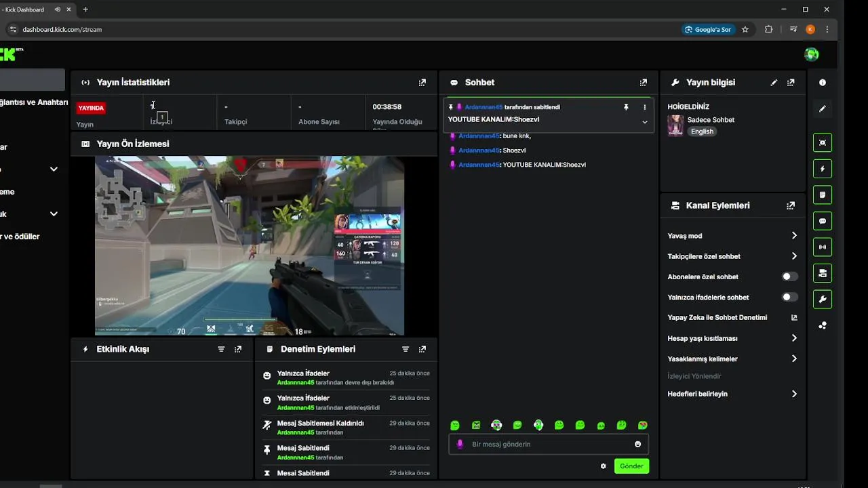
Task: Click the Gönder send button
Action: [x=631, y=466]
